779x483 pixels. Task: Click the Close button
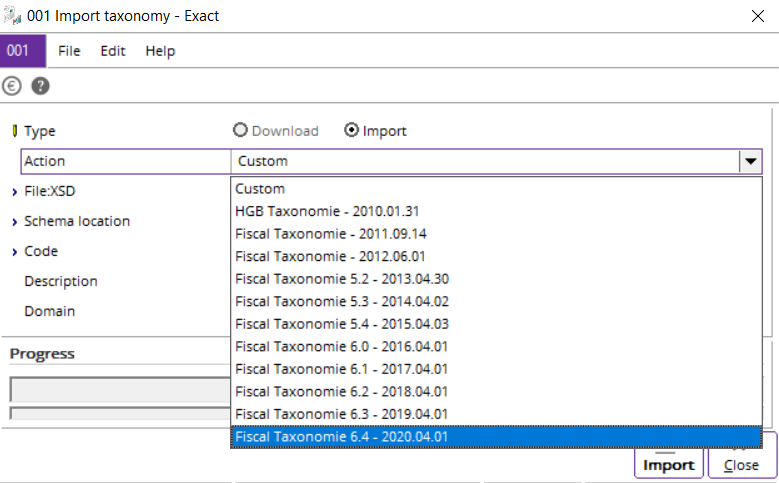[741, 464]
